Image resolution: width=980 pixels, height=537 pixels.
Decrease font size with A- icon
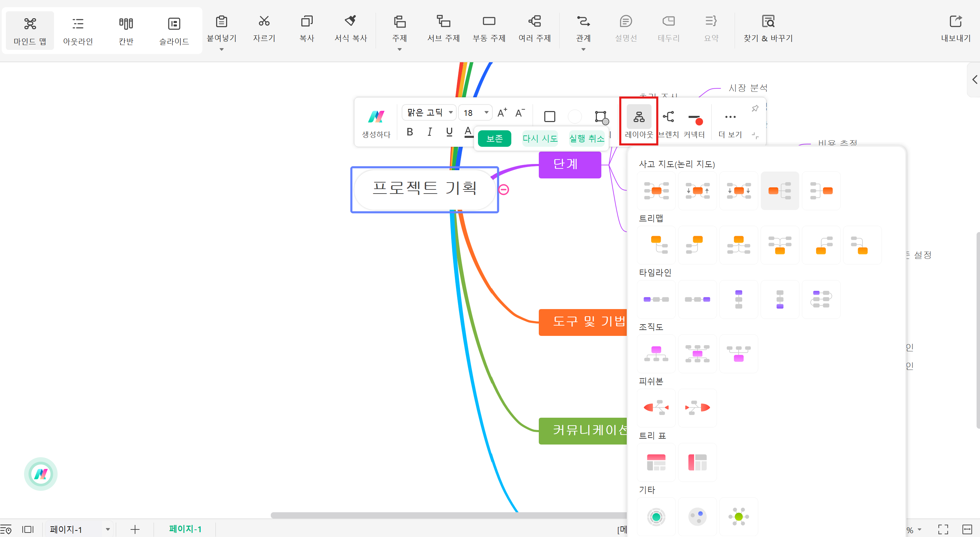520,113
